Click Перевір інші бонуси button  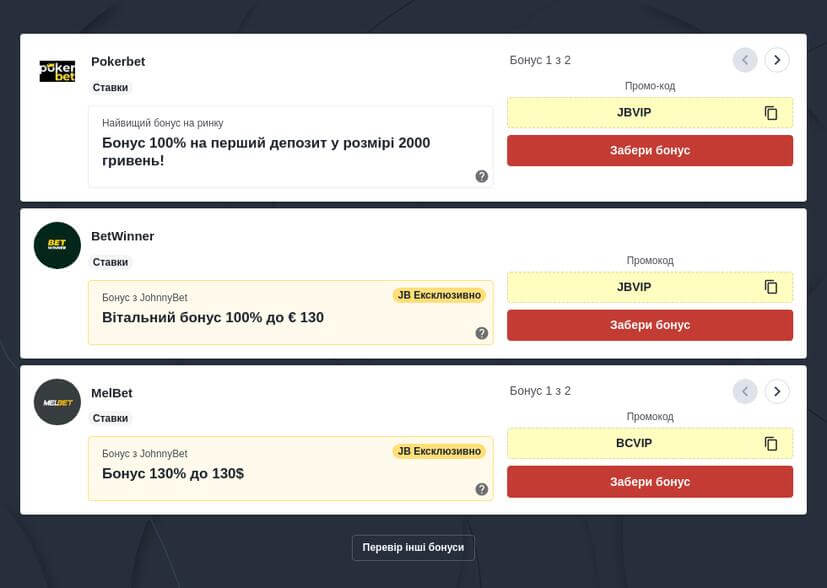pos(413,548)
